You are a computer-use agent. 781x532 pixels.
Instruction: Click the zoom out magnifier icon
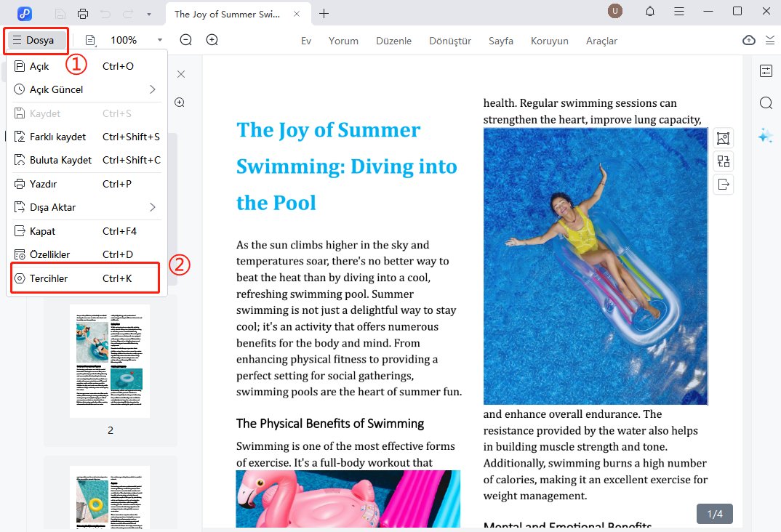click(x=186, y=40)
